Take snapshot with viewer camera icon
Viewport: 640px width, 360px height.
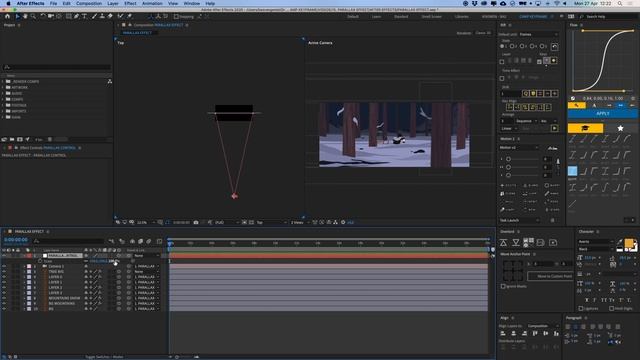coord(196,222)
